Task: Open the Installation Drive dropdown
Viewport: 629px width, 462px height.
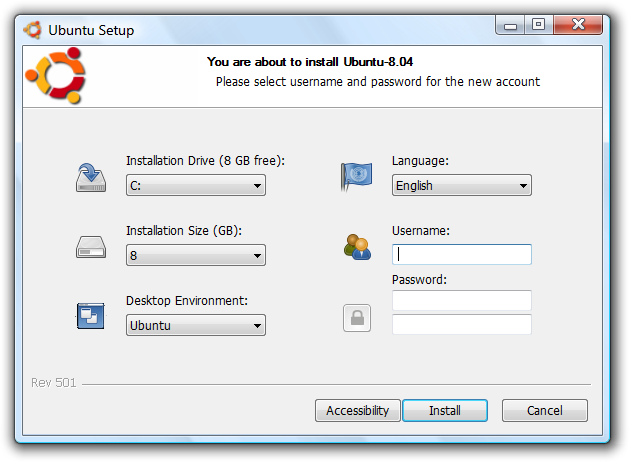Action: click(x=195, y=185)
